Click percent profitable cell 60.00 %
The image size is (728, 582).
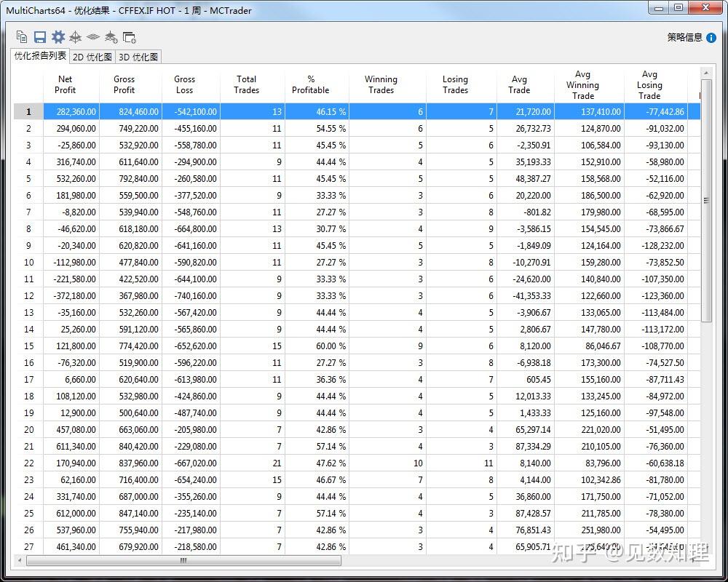click(x=317, y=346)
